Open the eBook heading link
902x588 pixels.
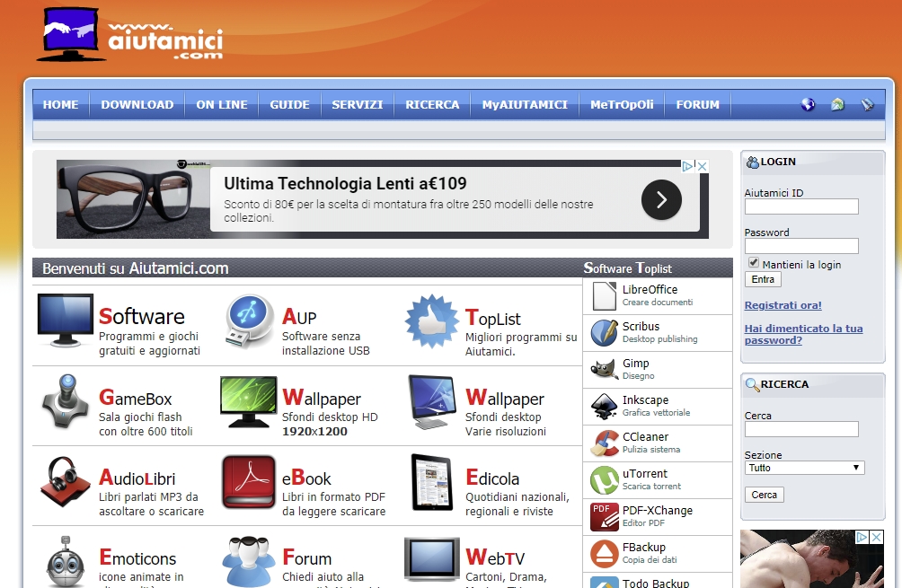pos(306,478)
